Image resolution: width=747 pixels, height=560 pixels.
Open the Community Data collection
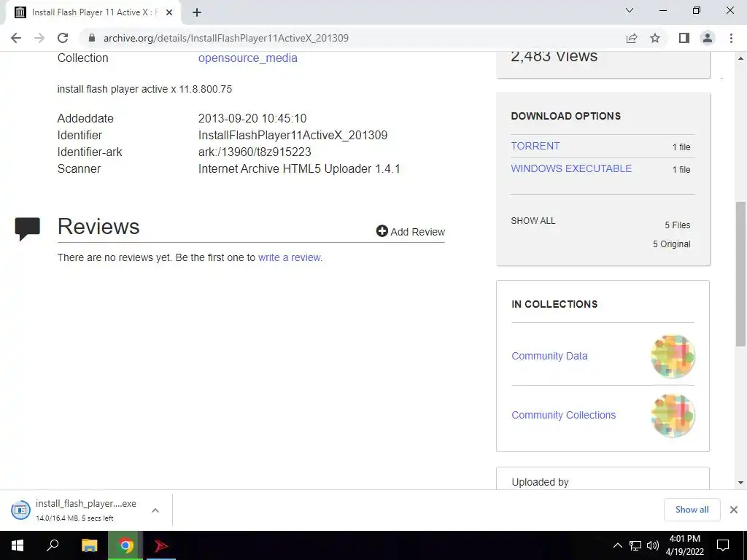point(549,356)
